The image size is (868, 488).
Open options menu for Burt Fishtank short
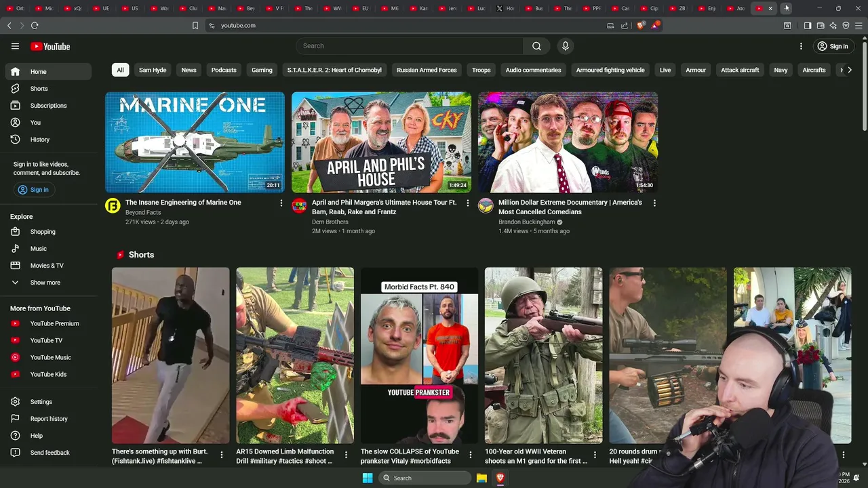tap(222, 455)
